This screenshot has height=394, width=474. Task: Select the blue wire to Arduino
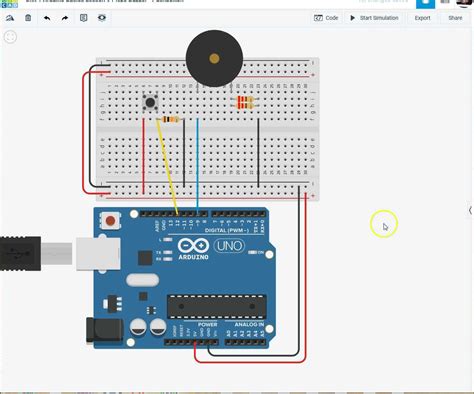tap(197, 167)
